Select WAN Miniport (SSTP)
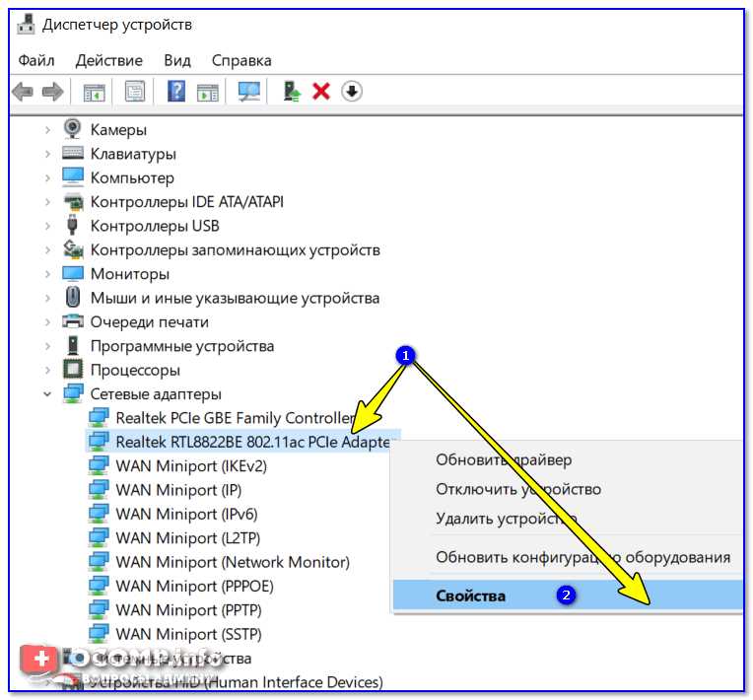Screen dimensions: 753x700 (x=188, y=634)
